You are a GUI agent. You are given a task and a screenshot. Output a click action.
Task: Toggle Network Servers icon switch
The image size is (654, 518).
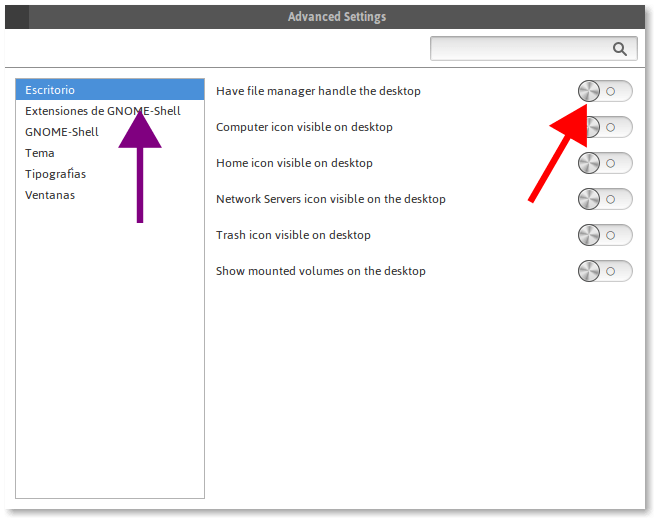(x=605, y=199)
